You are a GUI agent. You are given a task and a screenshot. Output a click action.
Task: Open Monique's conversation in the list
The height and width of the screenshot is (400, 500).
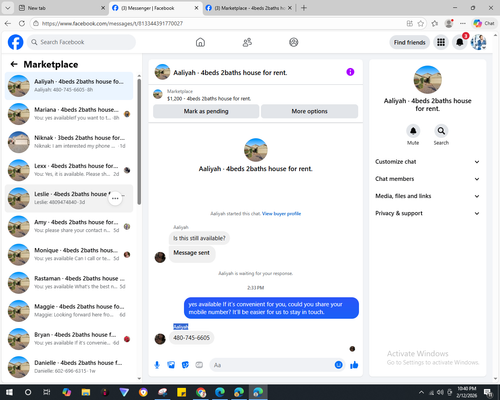coord(69,254)
